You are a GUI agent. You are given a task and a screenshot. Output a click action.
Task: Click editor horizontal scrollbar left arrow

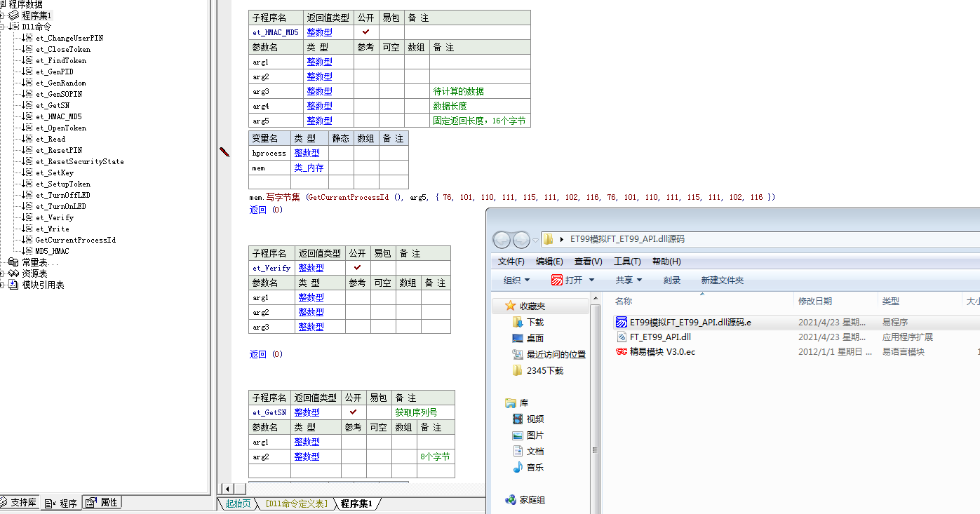point(227,488)
